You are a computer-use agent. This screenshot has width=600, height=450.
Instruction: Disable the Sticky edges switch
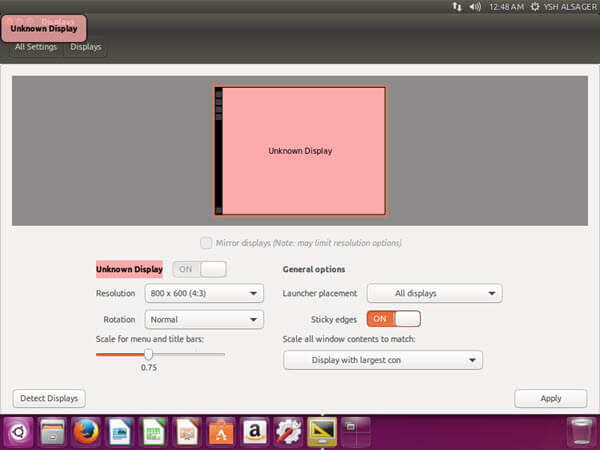(x=394, y=319)
